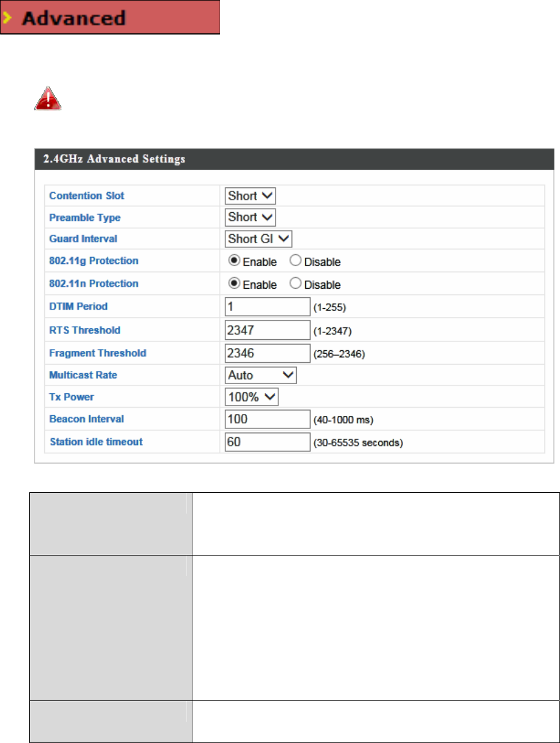
Task: Click the red warning triangle icon
Action: (x=48, y=98)
